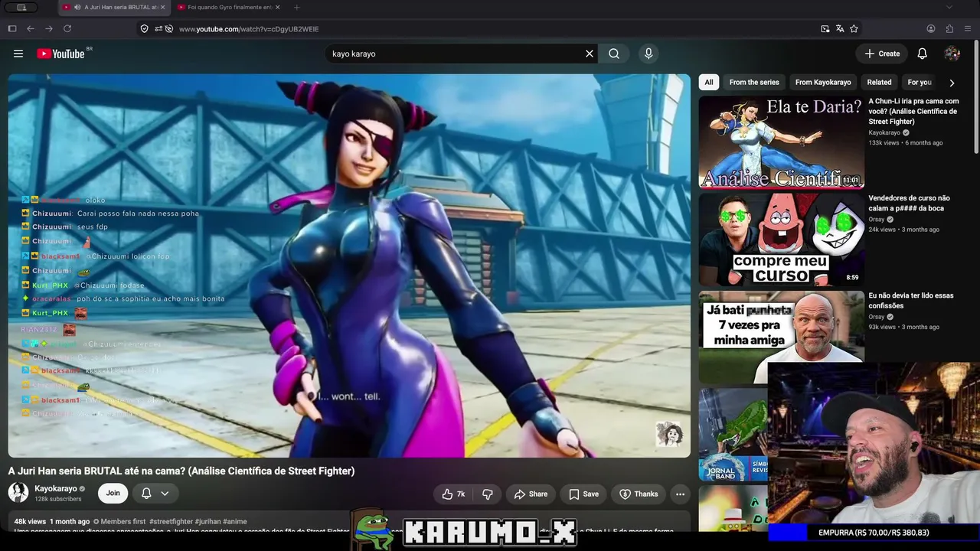Click the channel watermark in the video corner
Image resolution: width=980 pixels, height=551 pixels.
(x=669, y=434)
